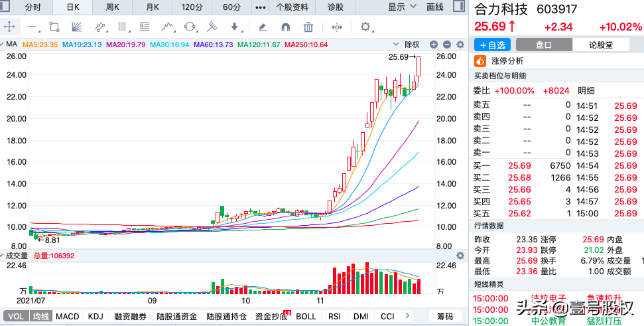Click the right sidebar panel toggle icon
Image resolution: width=644 pixels, height=326 pixels.
point(459,6)
